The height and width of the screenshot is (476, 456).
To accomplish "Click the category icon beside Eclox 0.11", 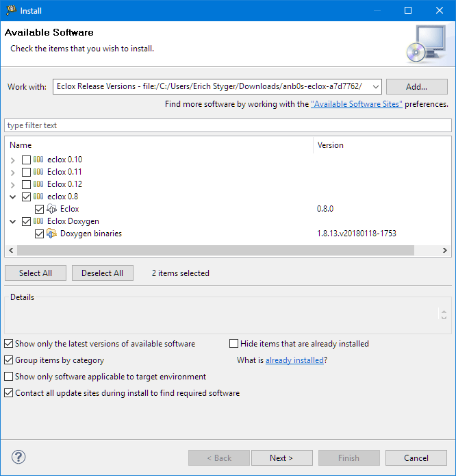I will (x=38, y=172).
